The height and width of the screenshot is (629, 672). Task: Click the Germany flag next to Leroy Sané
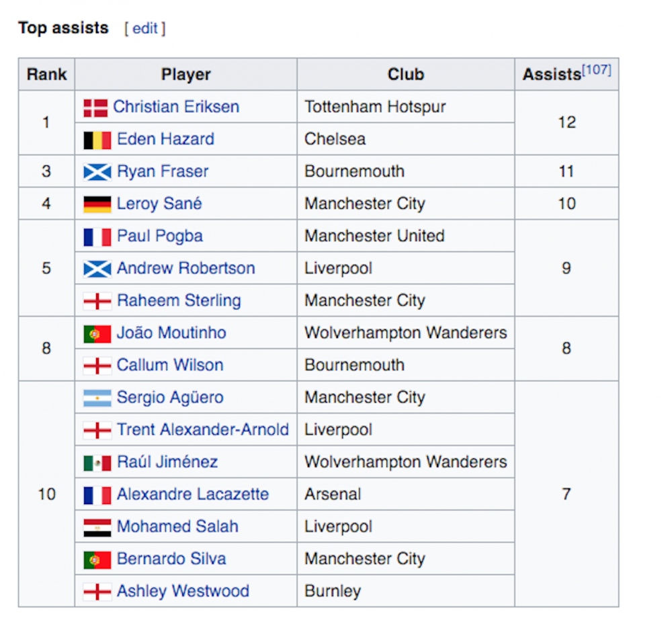coord(97,204)
